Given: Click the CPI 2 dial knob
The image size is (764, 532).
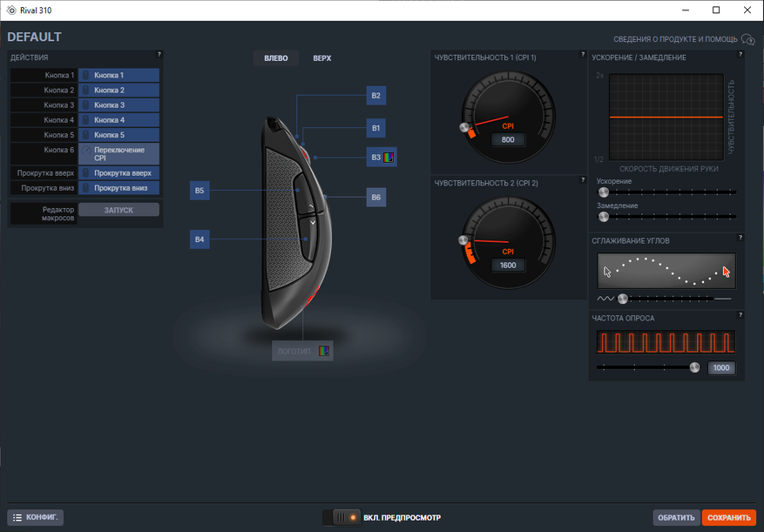Looking at the screenshot, I should [463, 240].
